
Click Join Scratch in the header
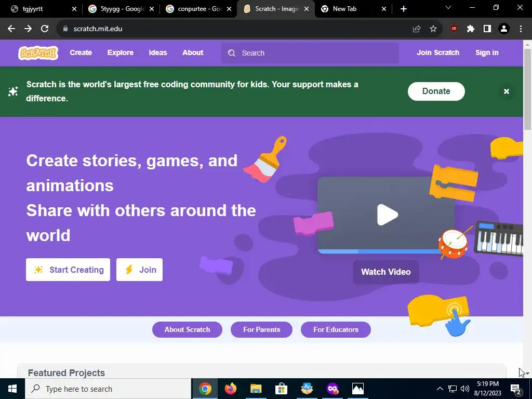438,52
